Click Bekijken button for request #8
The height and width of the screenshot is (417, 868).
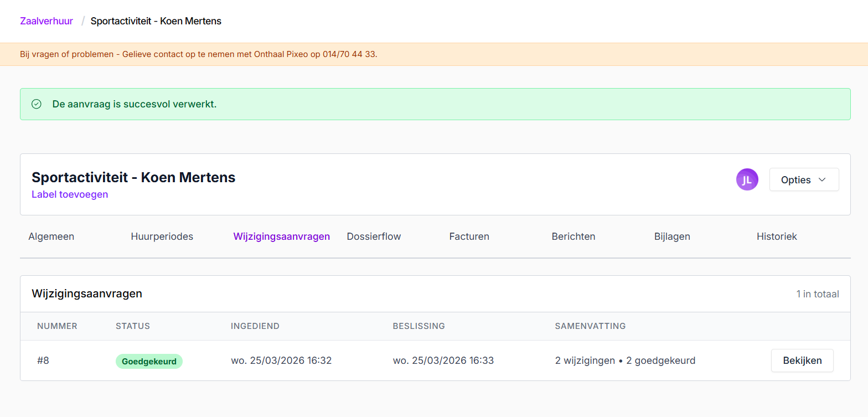(802, 361)
